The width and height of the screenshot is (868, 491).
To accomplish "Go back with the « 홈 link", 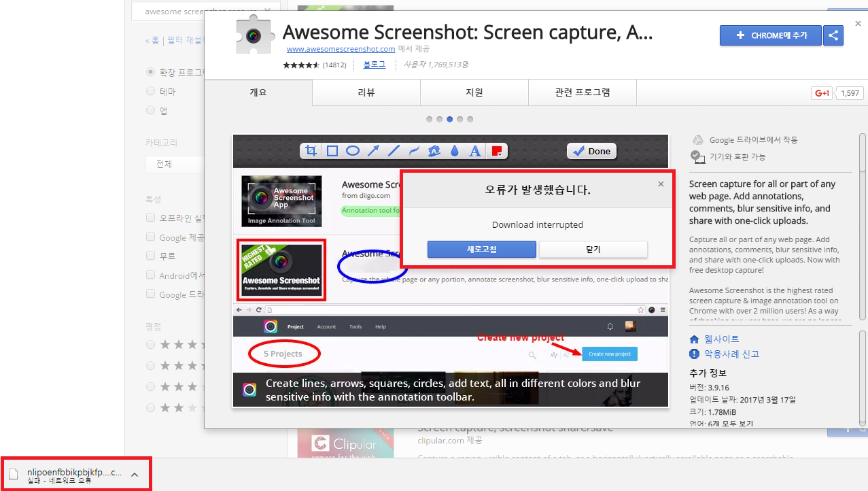I will tap(152, 41).
